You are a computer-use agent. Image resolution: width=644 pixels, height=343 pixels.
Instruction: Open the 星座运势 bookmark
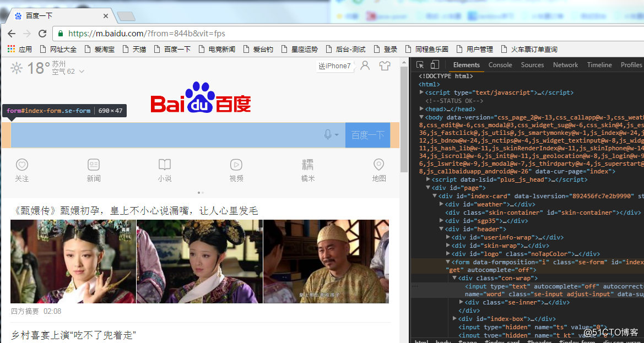click(x=300, y=49)
